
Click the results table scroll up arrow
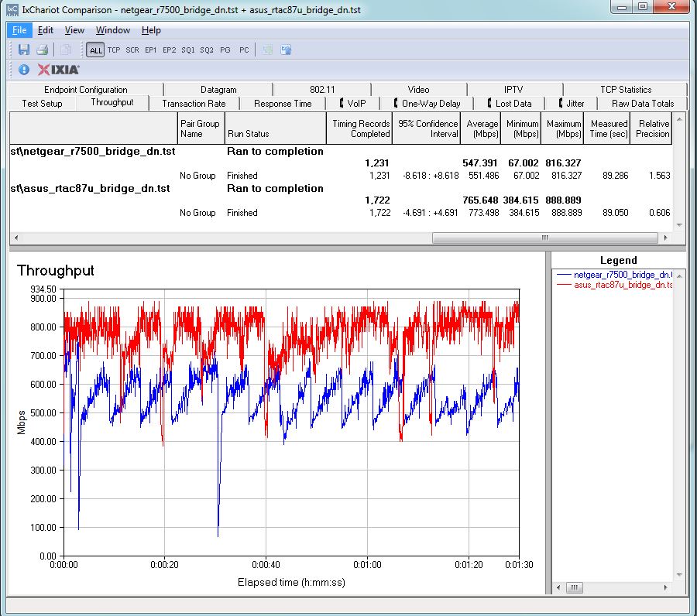tap(679, 119)
